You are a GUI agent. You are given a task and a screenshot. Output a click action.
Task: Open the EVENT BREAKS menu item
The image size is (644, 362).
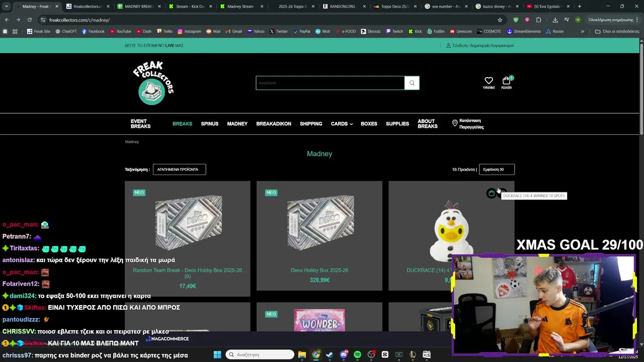click(140, 124)
